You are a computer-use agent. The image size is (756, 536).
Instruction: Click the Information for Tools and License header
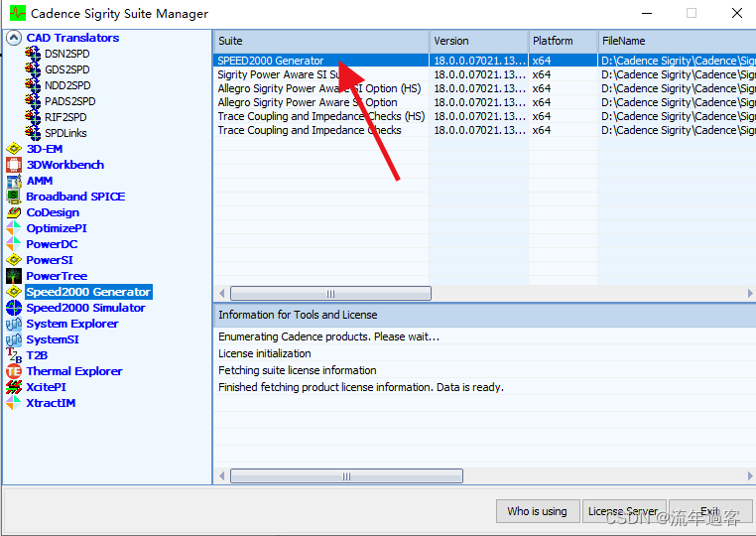point(484,315)
